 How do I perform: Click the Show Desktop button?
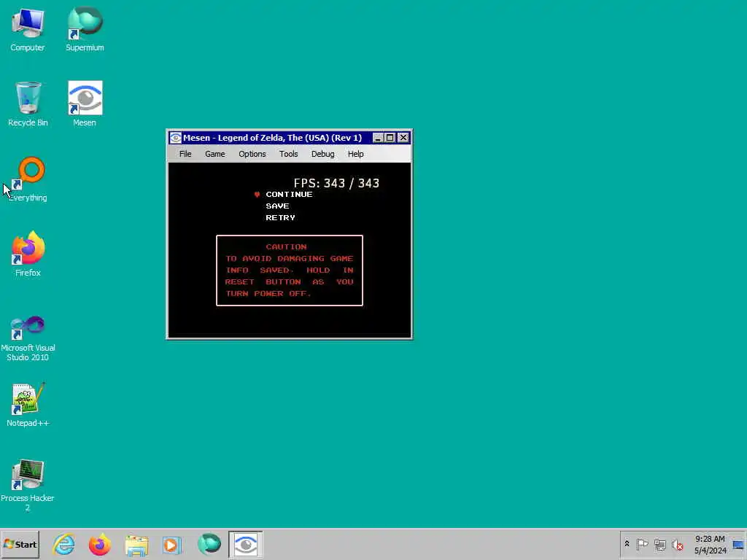tap(739, 544)
